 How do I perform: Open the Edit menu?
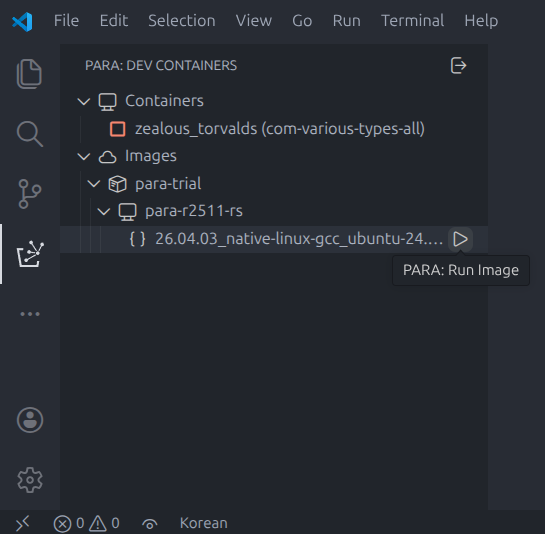114,21
